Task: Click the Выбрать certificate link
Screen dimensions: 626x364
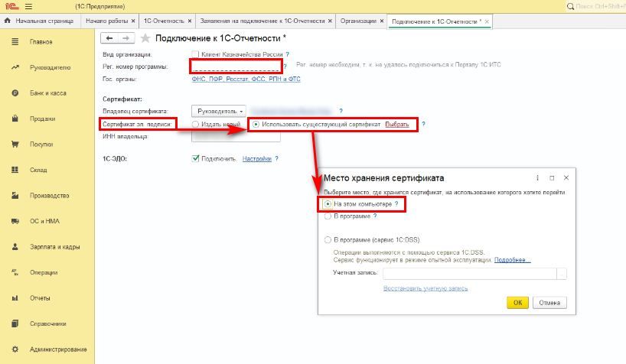Action: (x=397, y=124)
